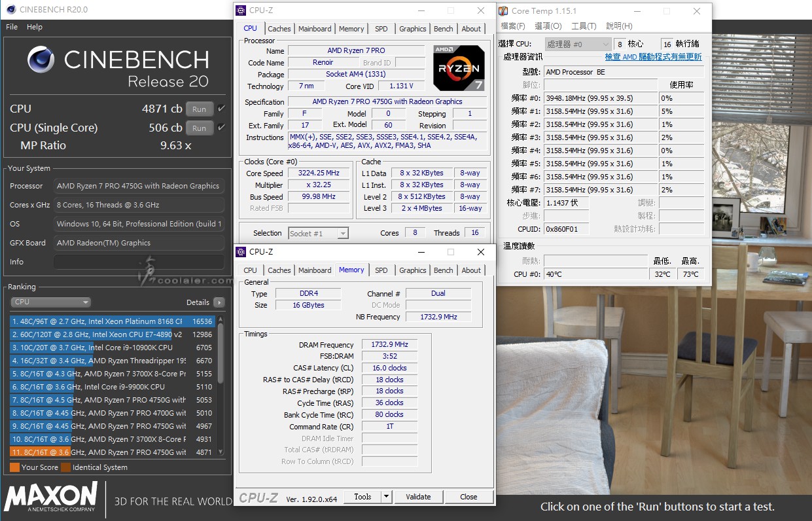This screenshot has width=812, height=521.
Task: Toggle the checkbox beside the CPU Run button
Action: coord(221,109)
